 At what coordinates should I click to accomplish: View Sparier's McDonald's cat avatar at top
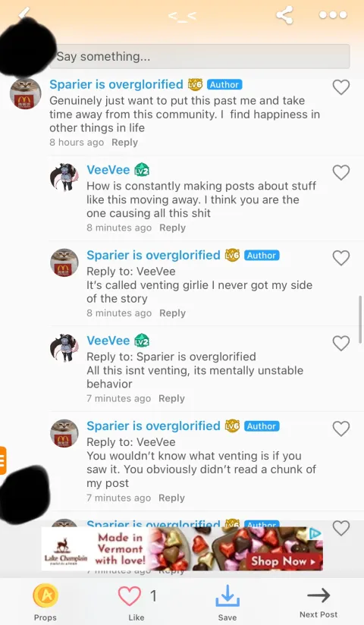(26, 93)
